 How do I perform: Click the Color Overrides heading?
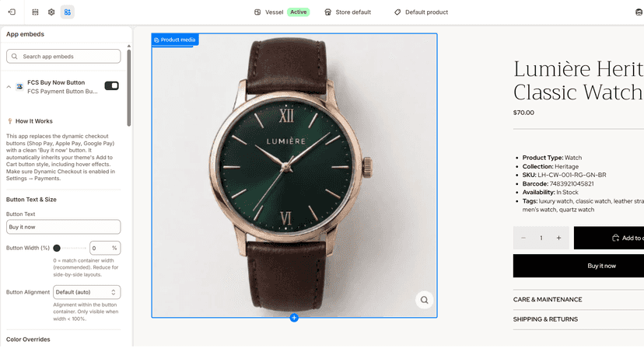click(x=28, y=339)
